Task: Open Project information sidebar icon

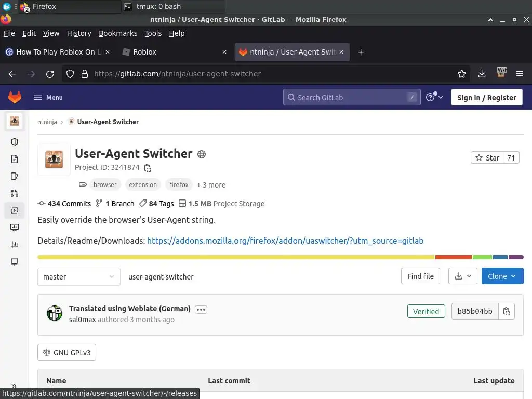Action: click(x=14, y=142)
